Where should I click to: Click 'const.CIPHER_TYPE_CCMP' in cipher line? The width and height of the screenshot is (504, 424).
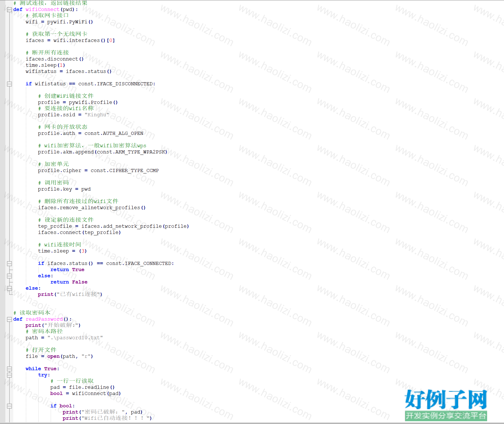pos(124,171)
